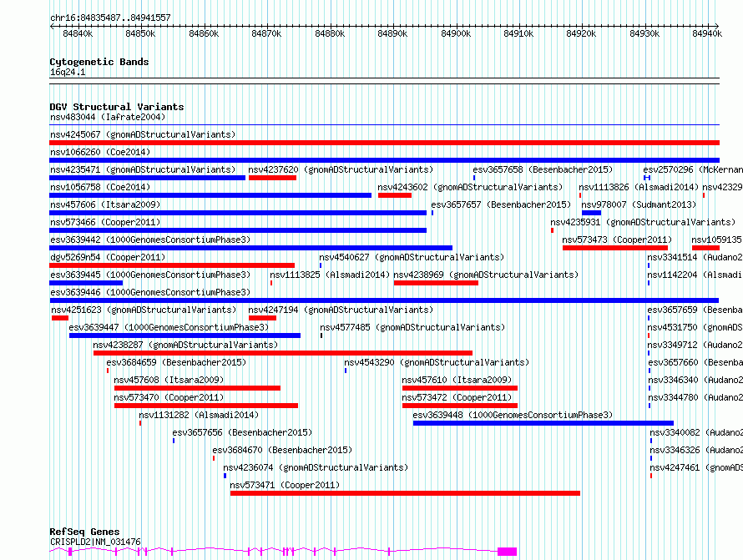Click nsv4238287 gnomAD variant label
Screen dimensions: 743x560
pyautogui.click(x=185, y=345)
